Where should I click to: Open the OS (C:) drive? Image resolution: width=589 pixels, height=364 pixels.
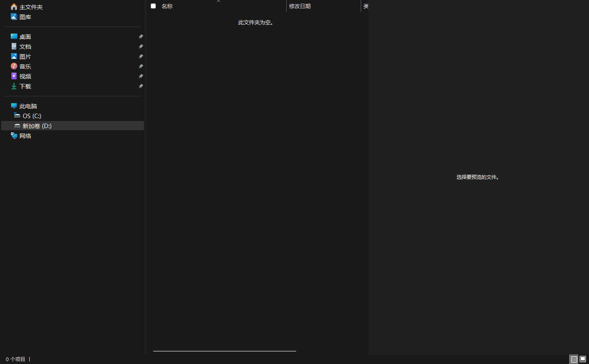[x=32, y=116]
